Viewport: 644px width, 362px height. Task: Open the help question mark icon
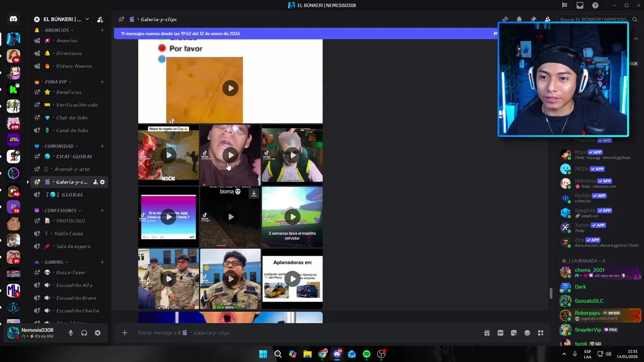point(596,6)
